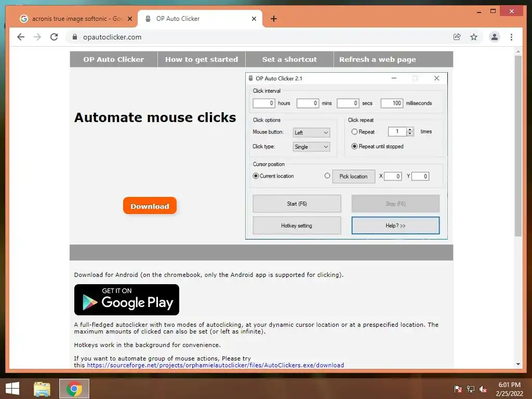Viewport: 532px width, 399px height.
Task: Open How to get started page
Action: click(x=202, y=59)
